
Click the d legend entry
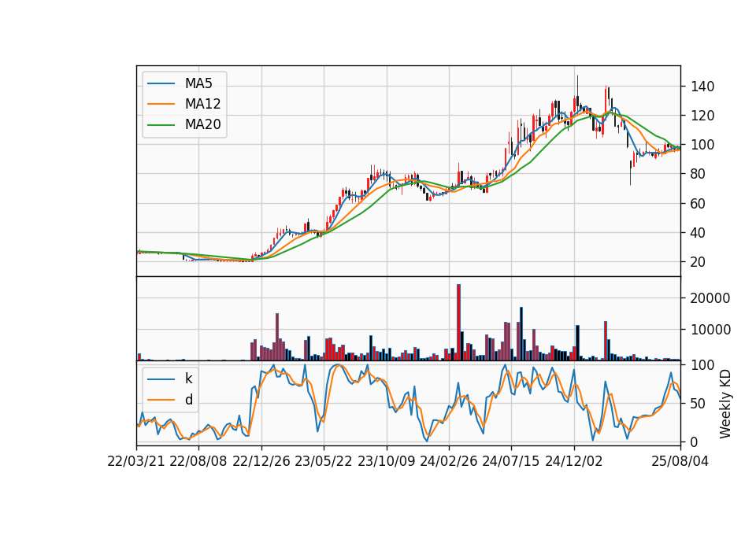point(188,400)
